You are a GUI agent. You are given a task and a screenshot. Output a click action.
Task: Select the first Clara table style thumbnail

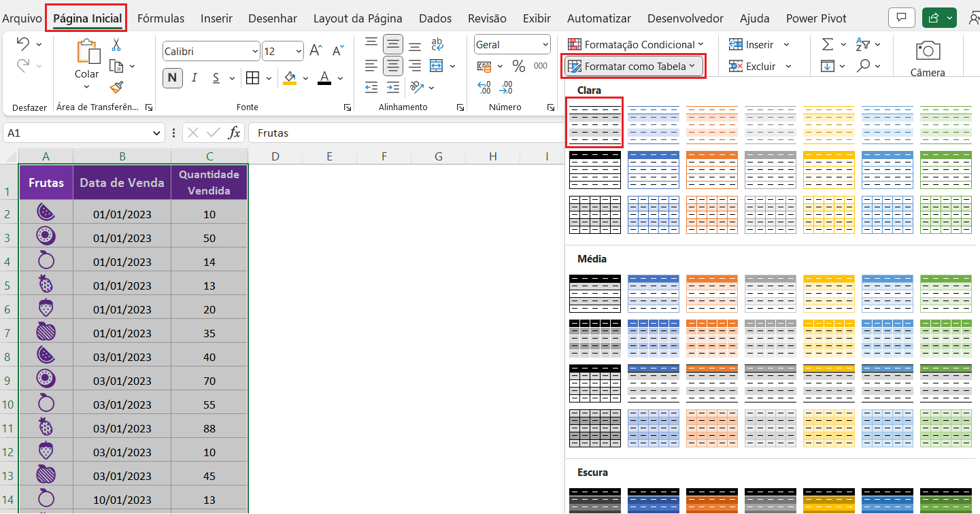coord(594,122)
